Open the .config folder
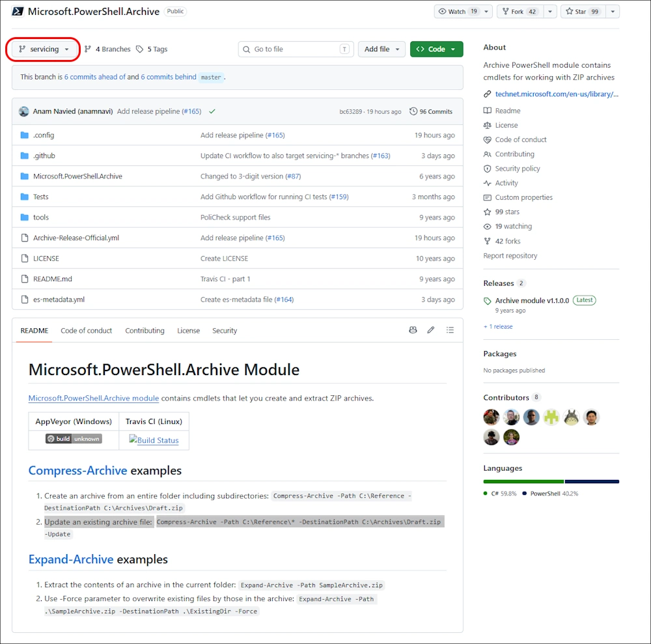 [44, 135]
